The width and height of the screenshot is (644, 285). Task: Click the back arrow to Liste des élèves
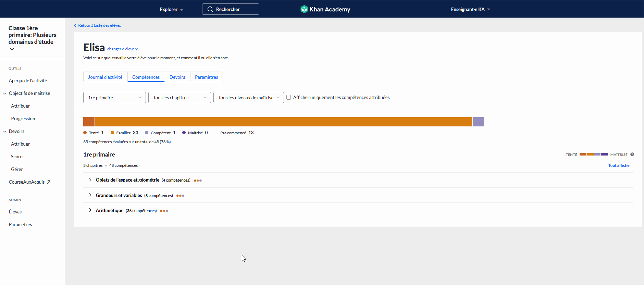[x=75, y=25]
